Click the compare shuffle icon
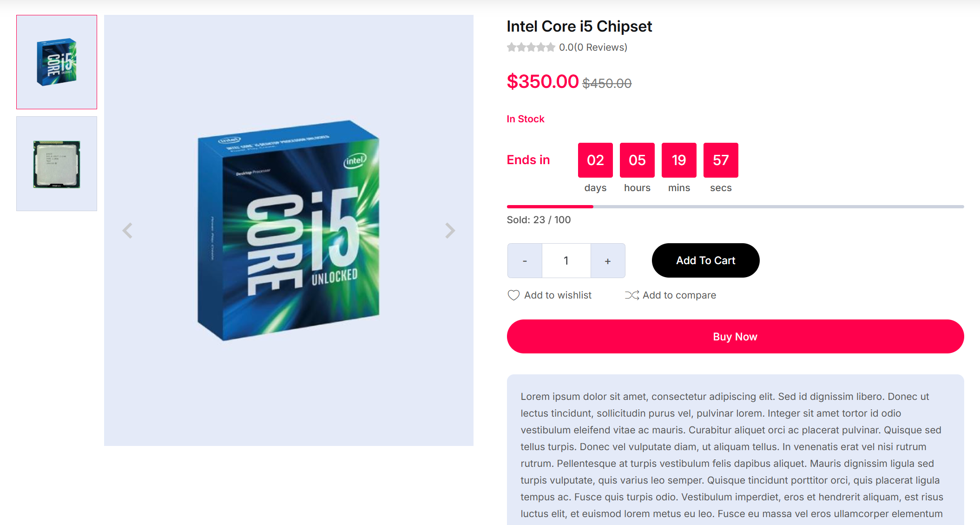 coord(631,295)
